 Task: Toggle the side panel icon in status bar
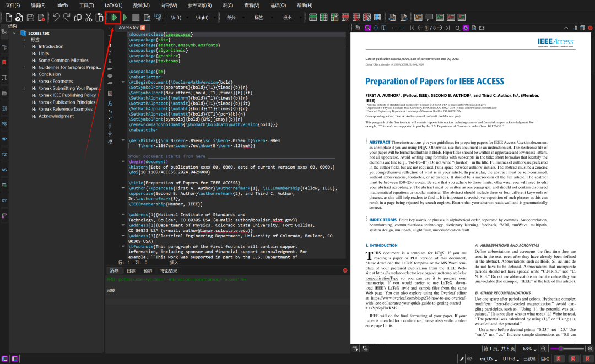[4, 358]
